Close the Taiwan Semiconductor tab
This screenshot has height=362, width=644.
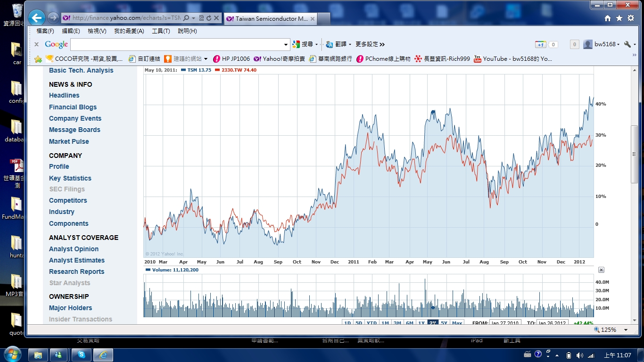coord(313,19)
